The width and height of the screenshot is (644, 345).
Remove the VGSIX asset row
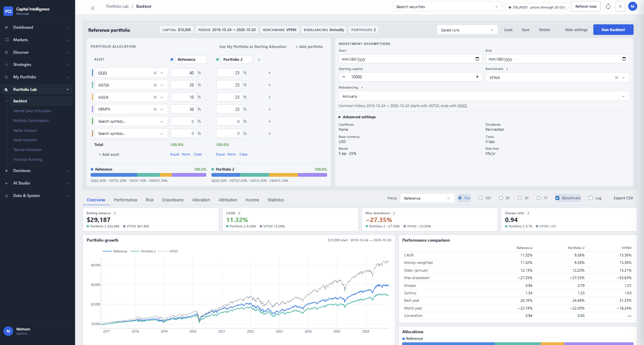(270, 97)
